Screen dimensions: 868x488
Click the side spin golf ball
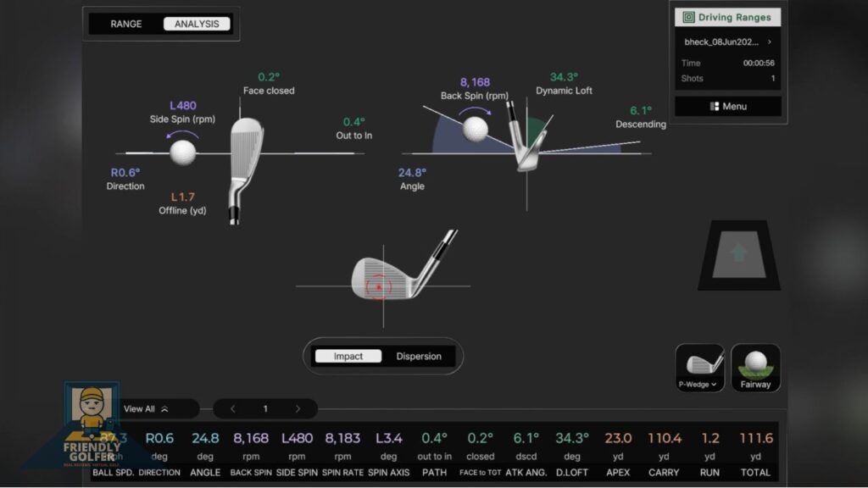pyautogui.click(x=183, y=152)
